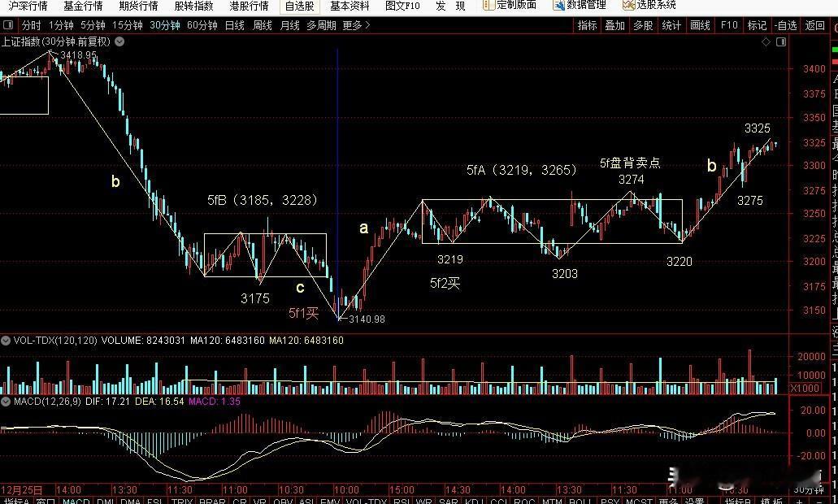Screen dimensions: 838x504
Task: Click the sidebar toggle icon beside the diamond
Action: pos(781,41)
